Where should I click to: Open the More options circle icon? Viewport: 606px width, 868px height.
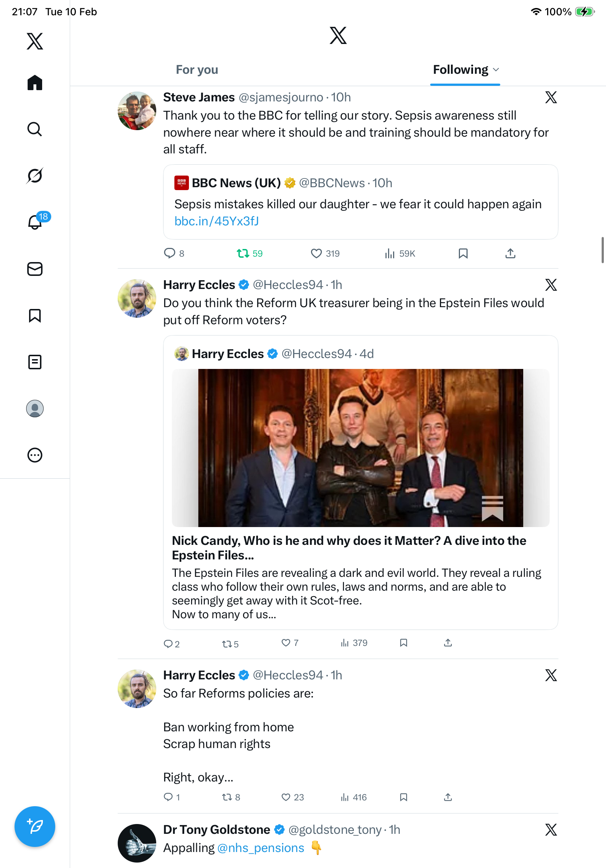[x=35, y=455]
